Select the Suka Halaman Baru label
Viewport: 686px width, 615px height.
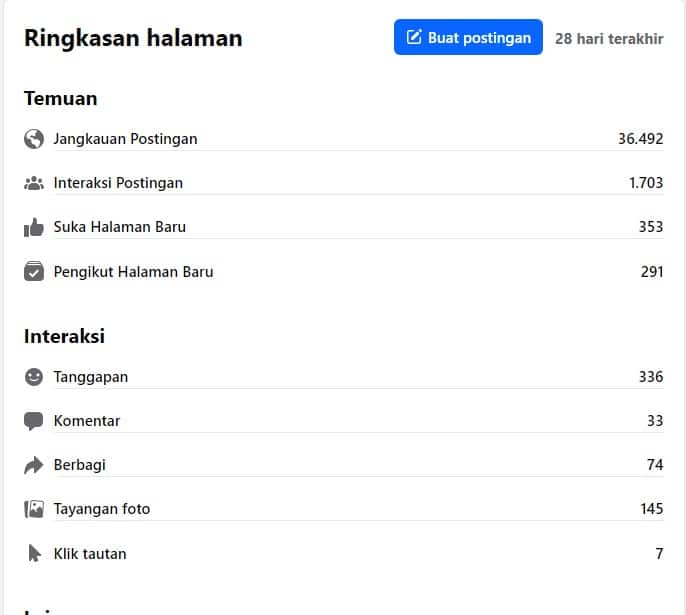point(119,227)
